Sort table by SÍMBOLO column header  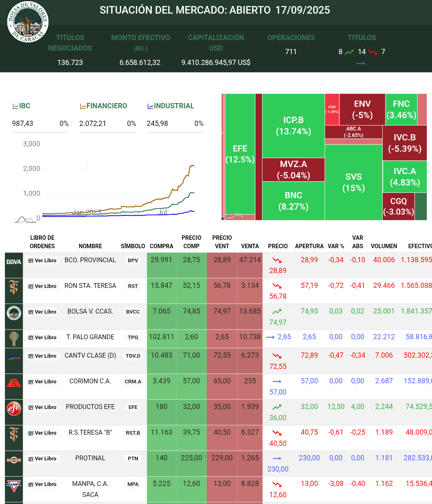pos(133,246)
